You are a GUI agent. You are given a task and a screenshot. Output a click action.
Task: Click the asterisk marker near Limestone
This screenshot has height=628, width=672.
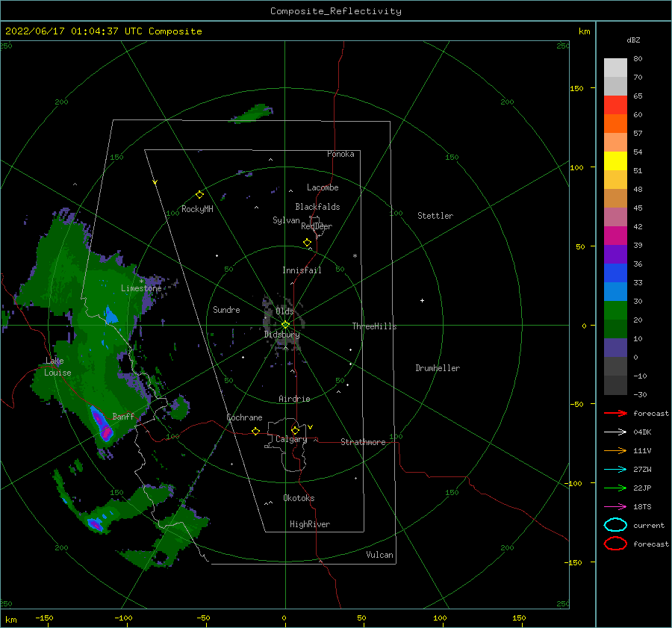[x=141, y=282]
